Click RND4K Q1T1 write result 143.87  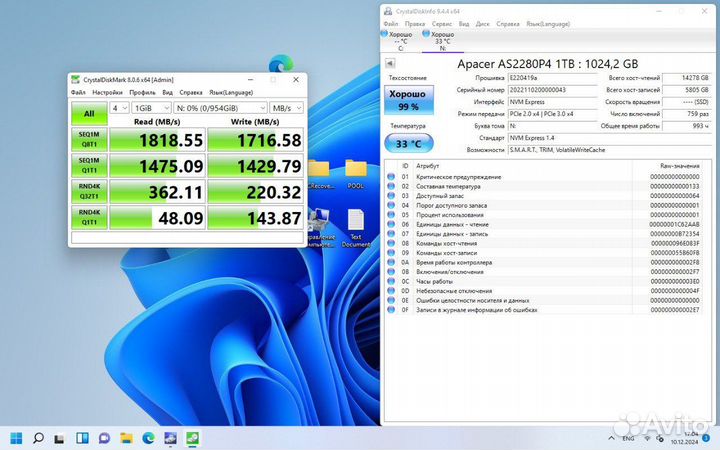(x=255, y=218)
